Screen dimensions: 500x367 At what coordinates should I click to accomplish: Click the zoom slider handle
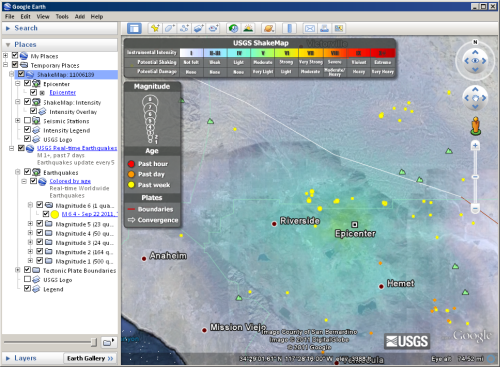pos(475,177)
